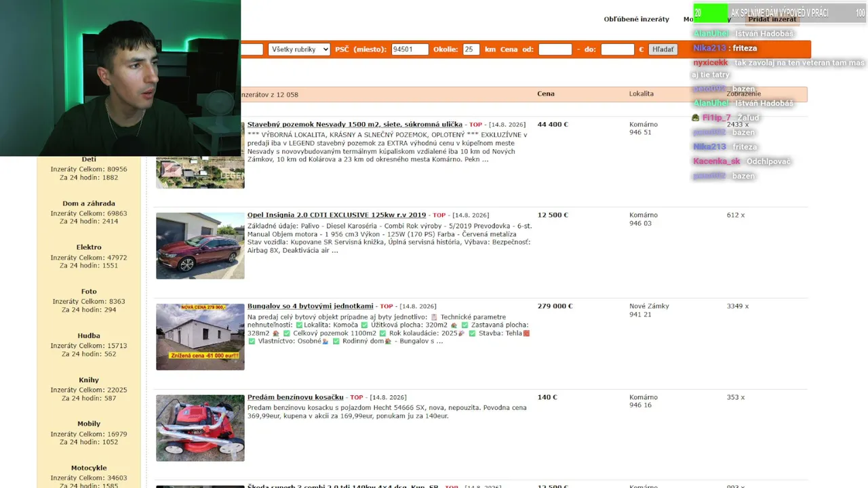The width and height of the screenshot is (868, 488).
Task: Select the Dom a záhrada sidebar category
Action: pos(89,203)
